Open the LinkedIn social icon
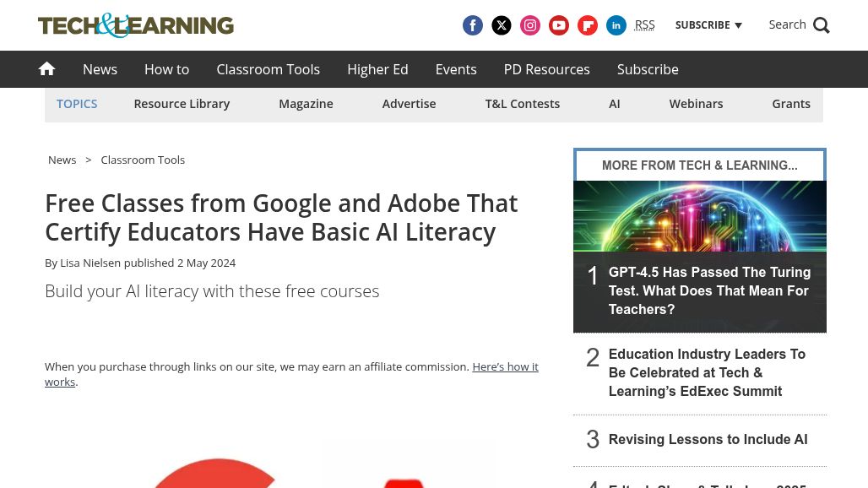The width and height of the screenshot is (868, 488). (616, 25)
